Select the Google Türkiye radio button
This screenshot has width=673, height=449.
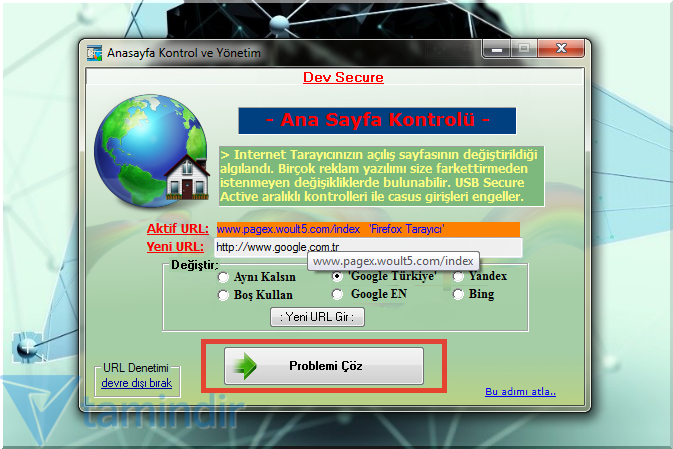338,276
